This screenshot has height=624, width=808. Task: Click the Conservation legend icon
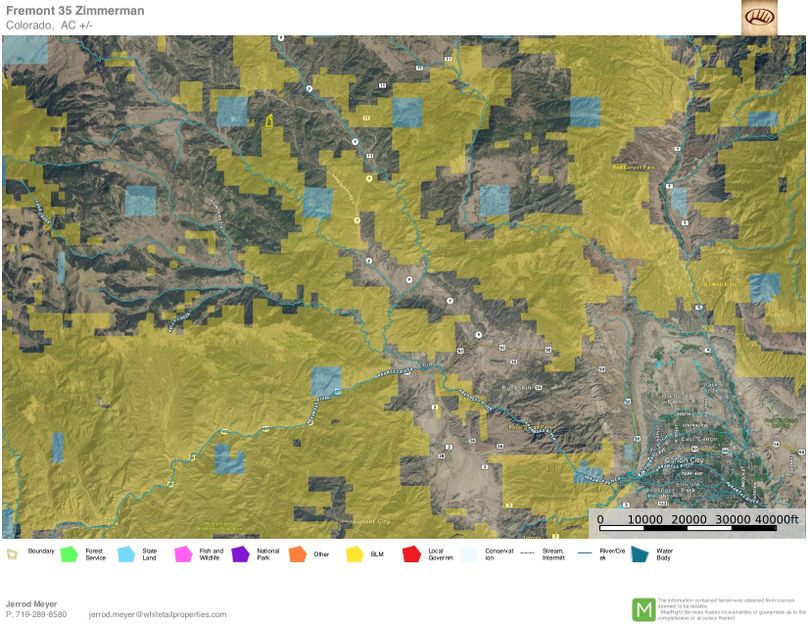(467, 553)
